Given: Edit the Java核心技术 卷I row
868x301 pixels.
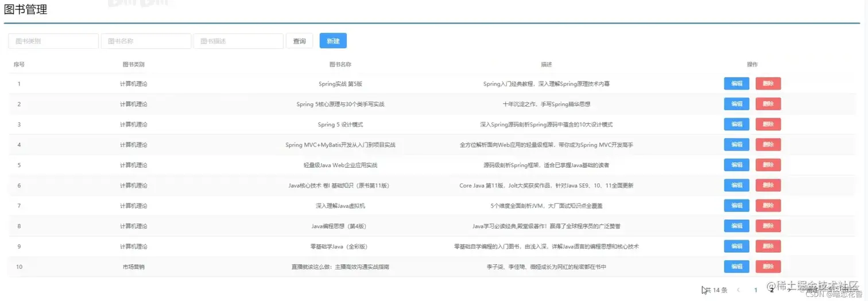Looking at the screenshot, I should point(737,185).
